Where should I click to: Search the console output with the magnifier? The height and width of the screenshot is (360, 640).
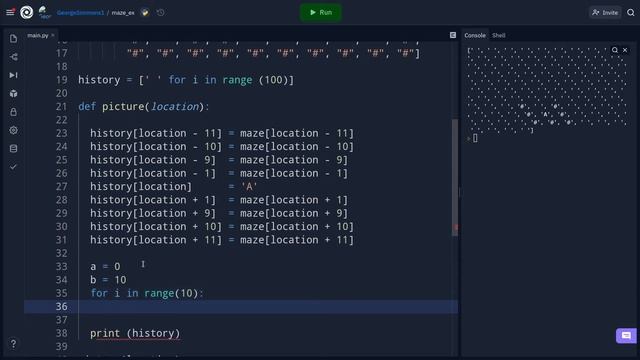(x=615, y=50)
